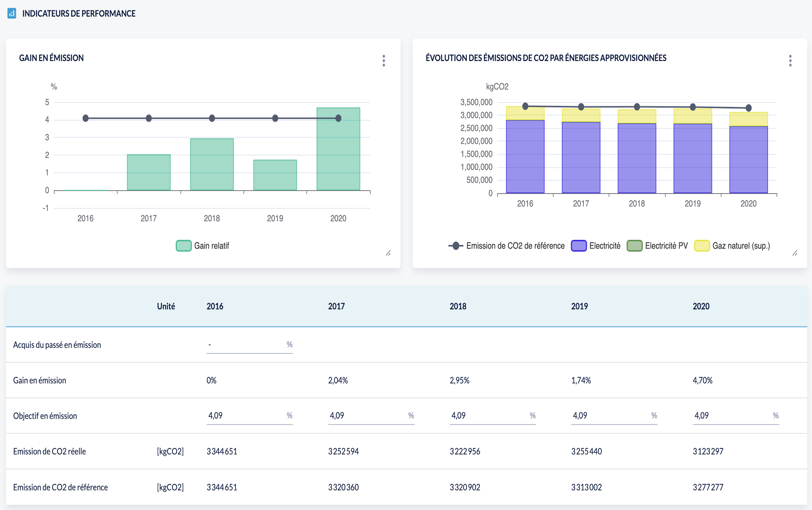Viewport: 812px width, 510px height.
Task: Click the 2018 reference emission point in CO2 chart
Action: pos(637,107)
